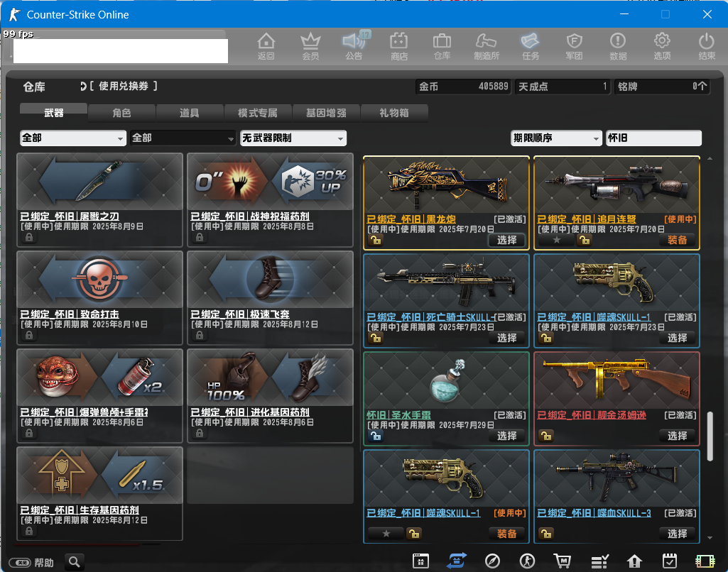
Task: Open the 任务 missions icon
Action: [531, 46]
